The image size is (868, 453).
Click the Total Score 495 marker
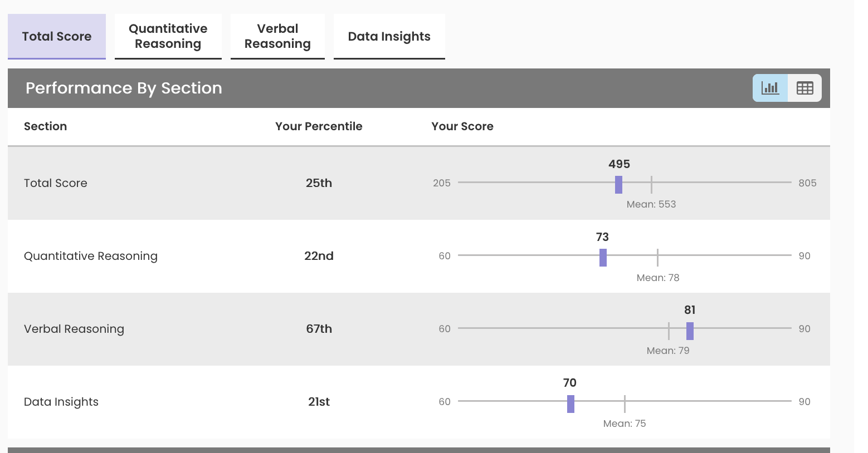pos(618,184)
